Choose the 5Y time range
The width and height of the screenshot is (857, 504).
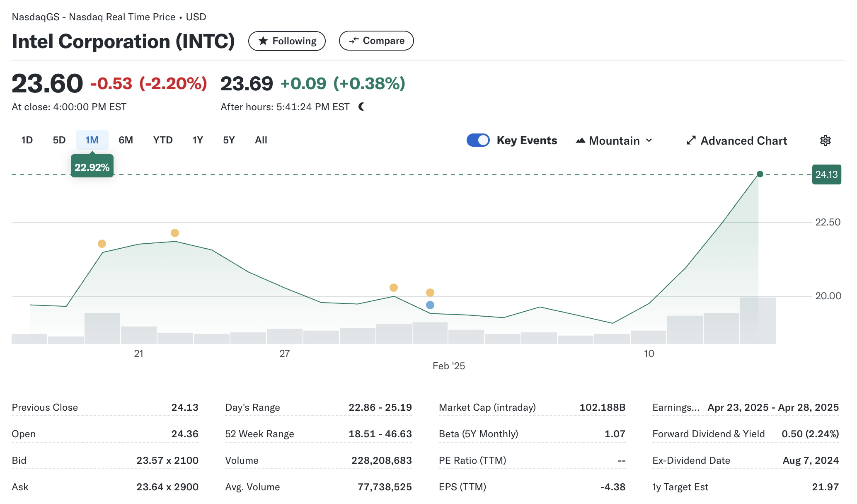coord(229,140)
